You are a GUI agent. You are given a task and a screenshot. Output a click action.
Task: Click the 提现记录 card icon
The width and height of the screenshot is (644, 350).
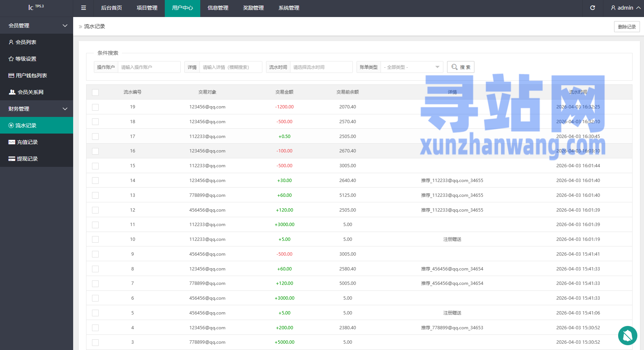[12, 159]
